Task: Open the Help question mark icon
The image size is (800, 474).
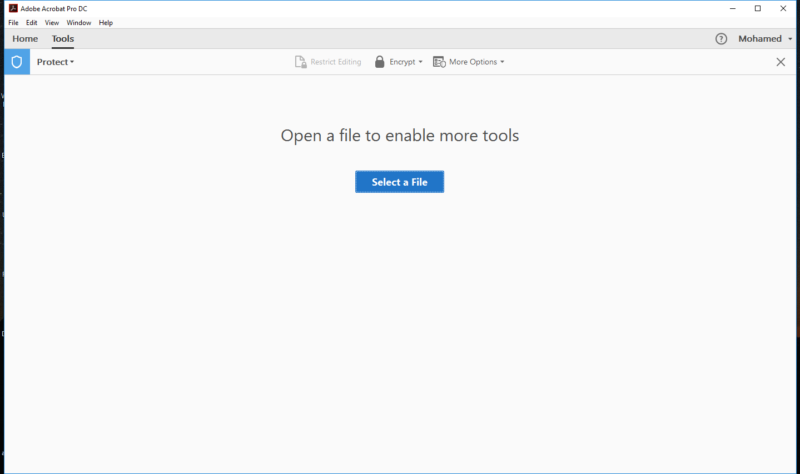Action: click(x=721, y=39)
